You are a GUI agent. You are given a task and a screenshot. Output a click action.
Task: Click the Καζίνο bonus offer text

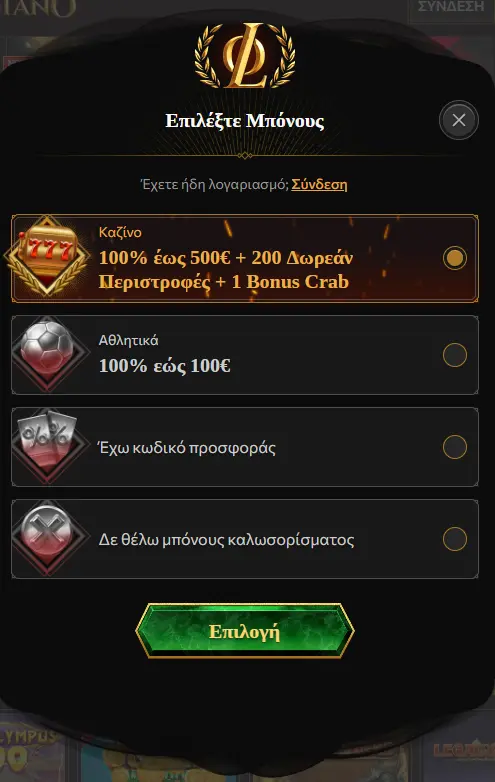[x=226, y=270]
